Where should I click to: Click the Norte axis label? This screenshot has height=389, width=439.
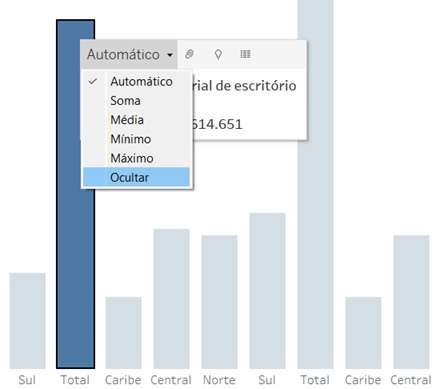(219, 380)
